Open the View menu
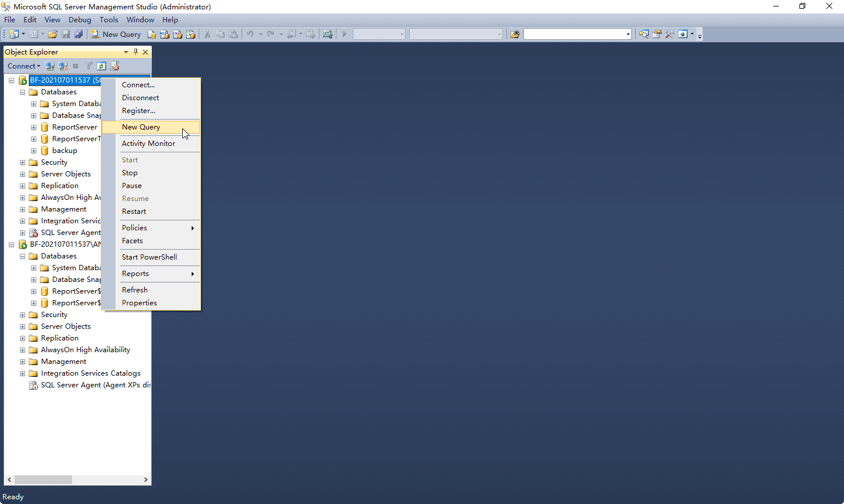844x504 pixels. 53,20
